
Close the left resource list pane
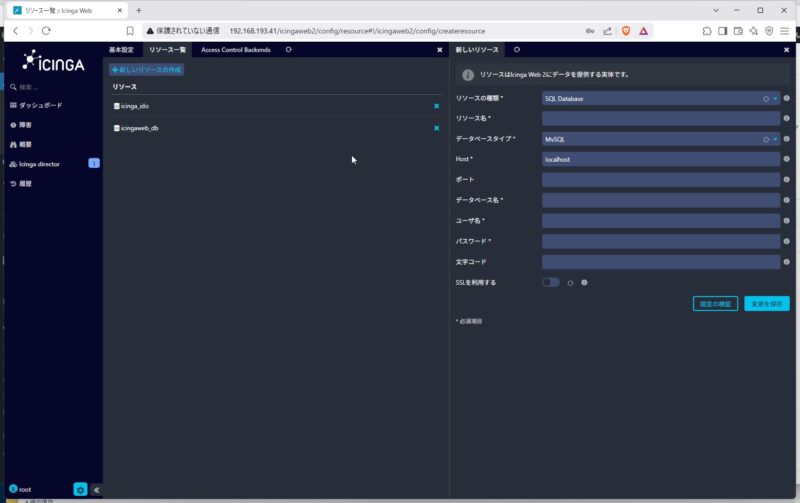[440, 50]
